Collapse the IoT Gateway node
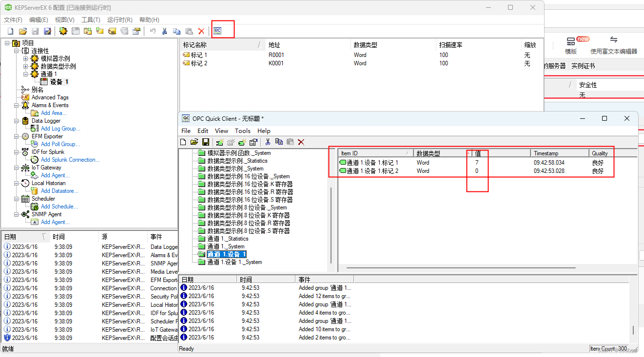Image resolution: width=644 pixels, height=357 pixels. (17, 168)
